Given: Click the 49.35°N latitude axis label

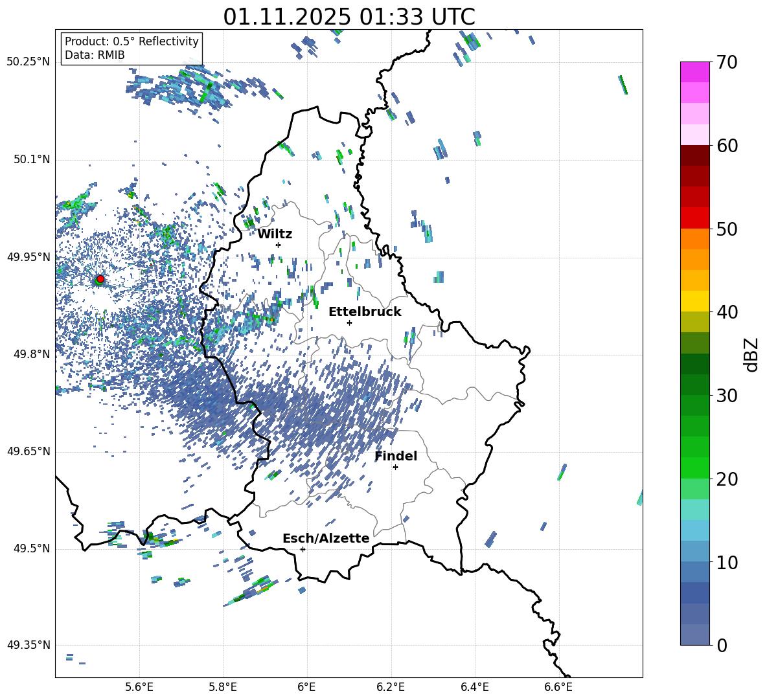Looking at the screenshot, I should click(x=29, y=645).
